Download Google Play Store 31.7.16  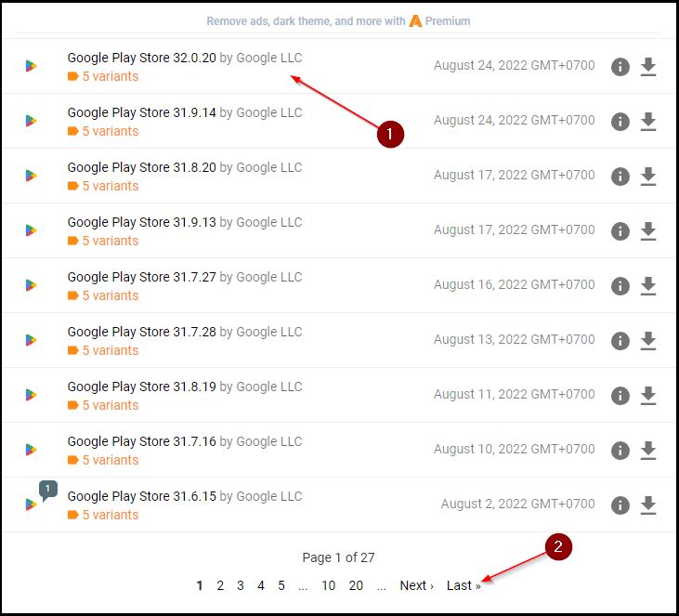click(647, 450)
